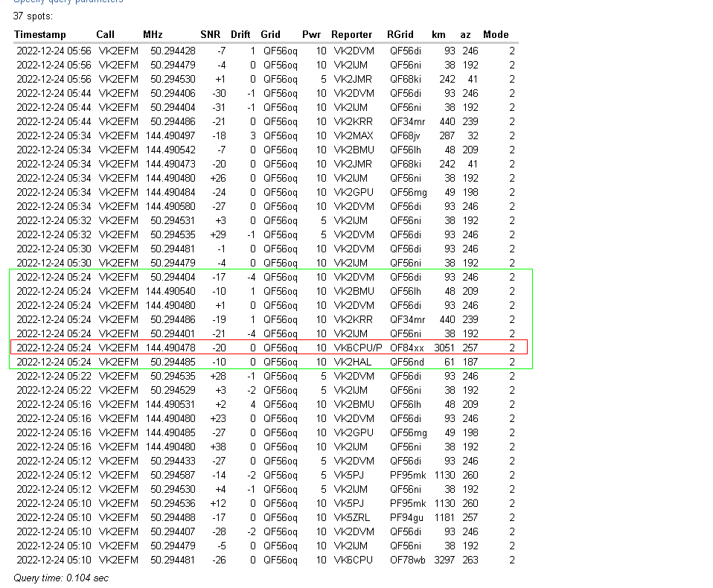Open the Specify query parameters link
Viewport: 713px width, 588px height.
tap(68, 1)
